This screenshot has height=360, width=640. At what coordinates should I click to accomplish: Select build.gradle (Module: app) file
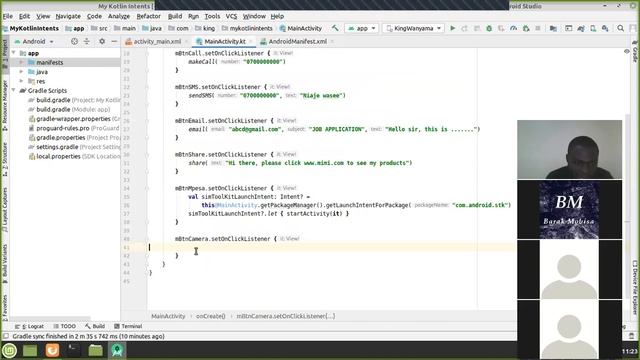69,109
